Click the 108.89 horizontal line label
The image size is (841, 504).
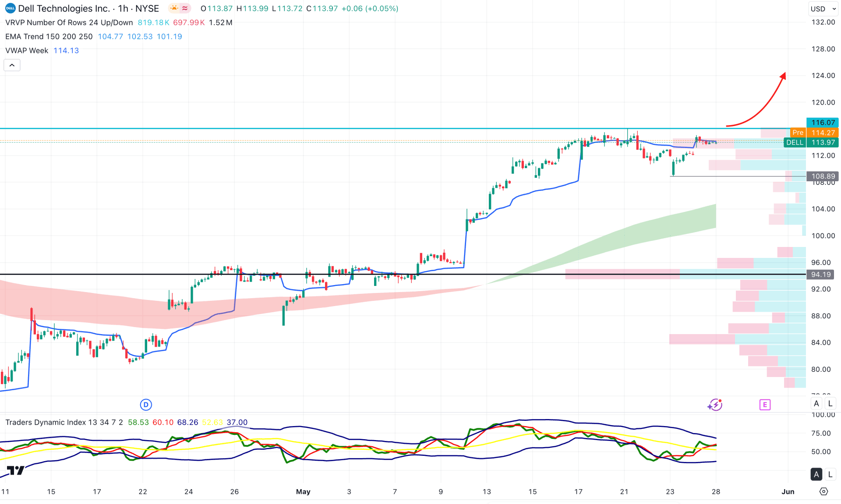[823, 176]
